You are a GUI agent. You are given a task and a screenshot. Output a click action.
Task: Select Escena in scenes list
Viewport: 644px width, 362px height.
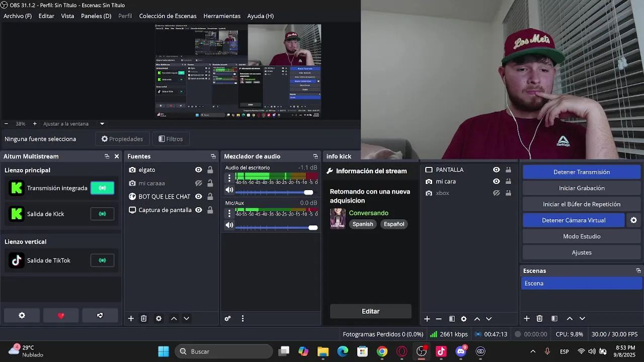[x=581, y=284]
